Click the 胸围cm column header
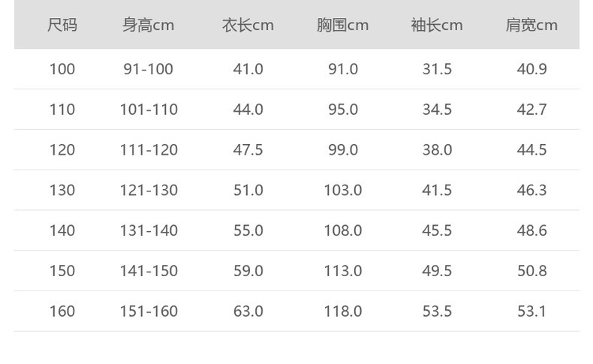 342,25
